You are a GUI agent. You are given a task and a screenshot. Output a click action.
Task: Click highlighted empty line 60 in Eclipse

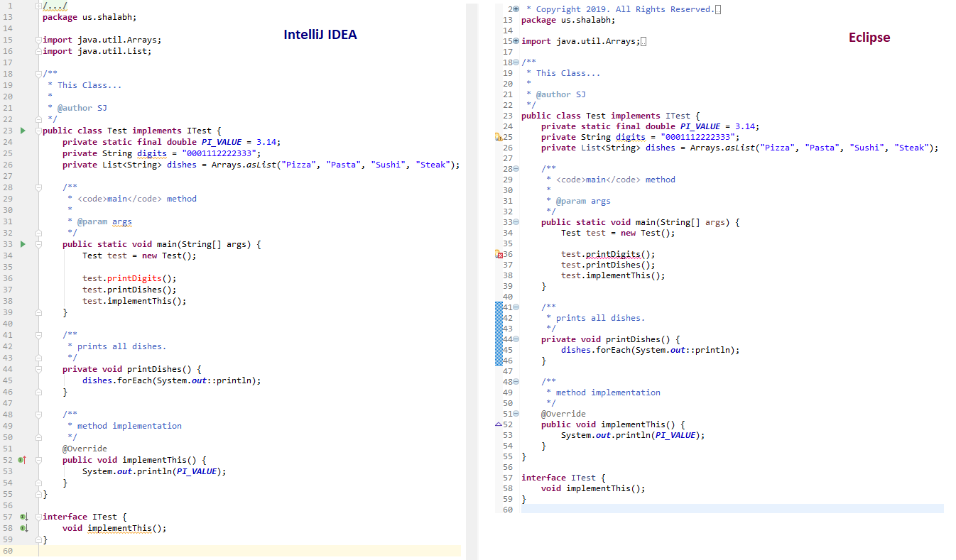point(732,510)
